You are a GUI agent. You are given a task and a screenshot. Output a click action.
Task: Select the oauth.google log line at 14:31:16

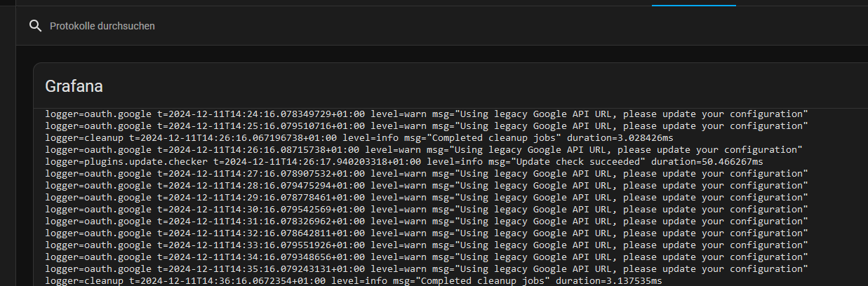click(427, 221)
